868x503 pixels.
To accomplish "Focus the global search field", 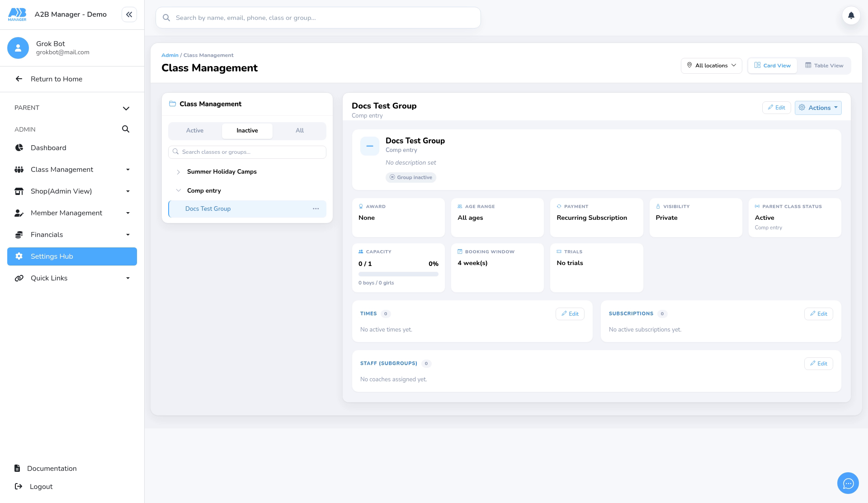I will [318, 18].
